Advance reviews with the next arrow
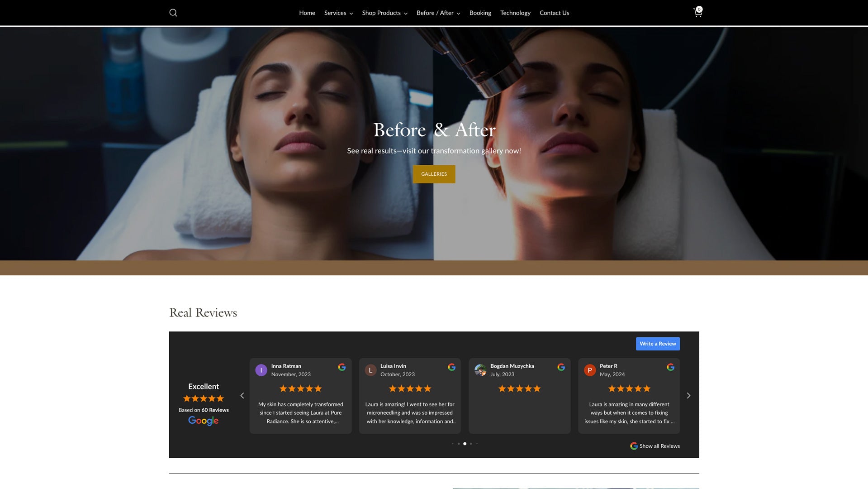 point(688,396)
